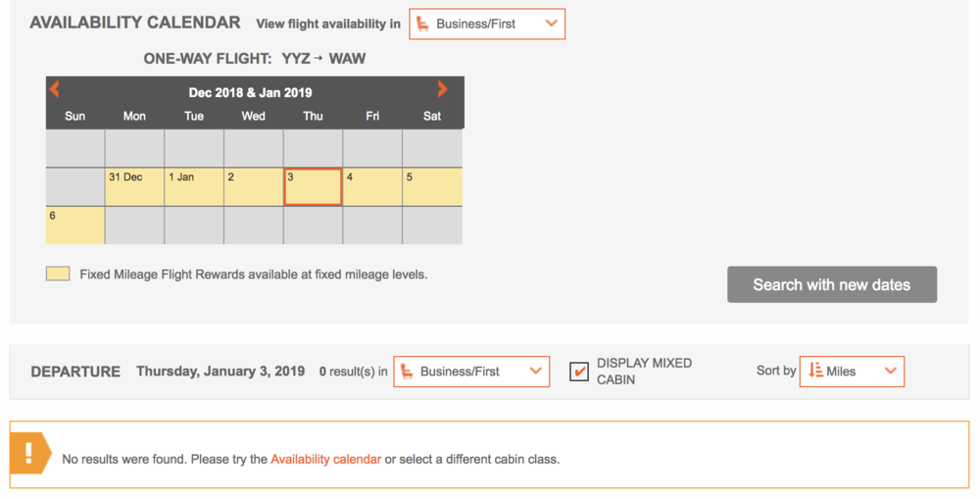Viewport: 980px width, 499px height.
Task: Open the Availability calendar link
Action: (x=325, y=459)
